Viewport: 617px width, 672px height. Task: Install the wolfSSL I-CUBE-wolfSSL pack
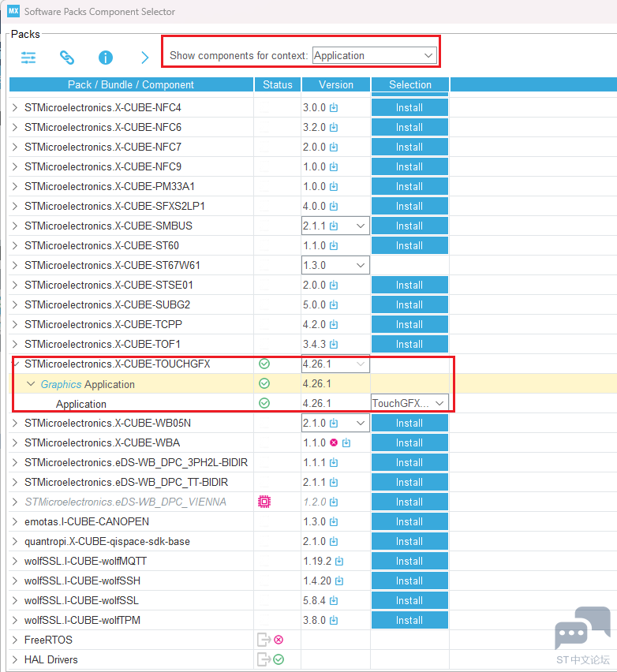[409, 600]
